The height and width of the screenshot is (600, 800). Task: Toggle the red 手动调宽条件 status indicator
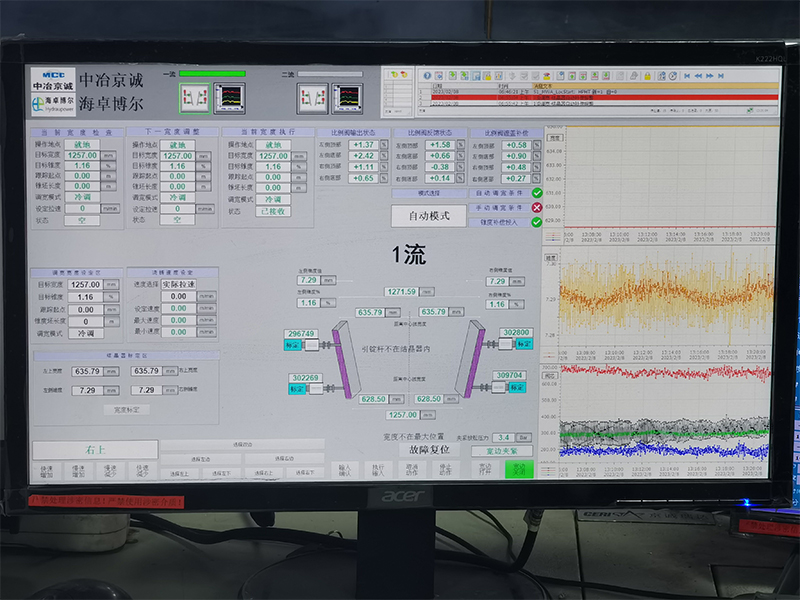tap(537, 208)
